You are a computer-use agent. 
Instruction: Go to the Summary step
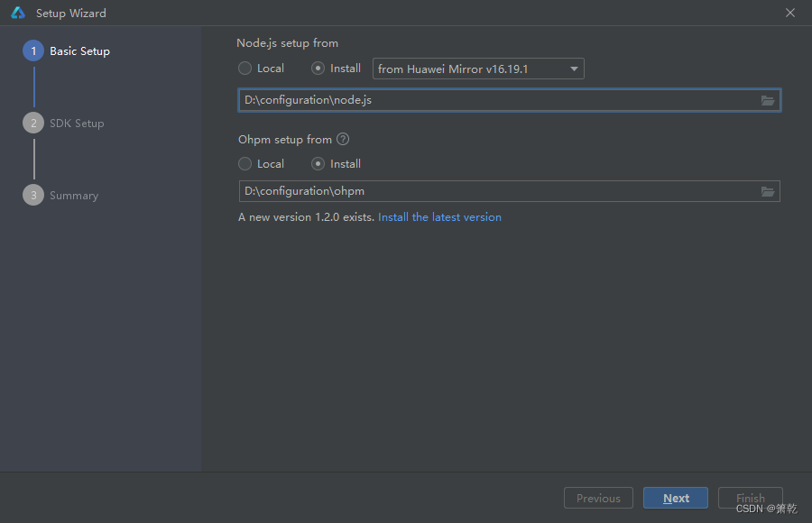[74, 196]
